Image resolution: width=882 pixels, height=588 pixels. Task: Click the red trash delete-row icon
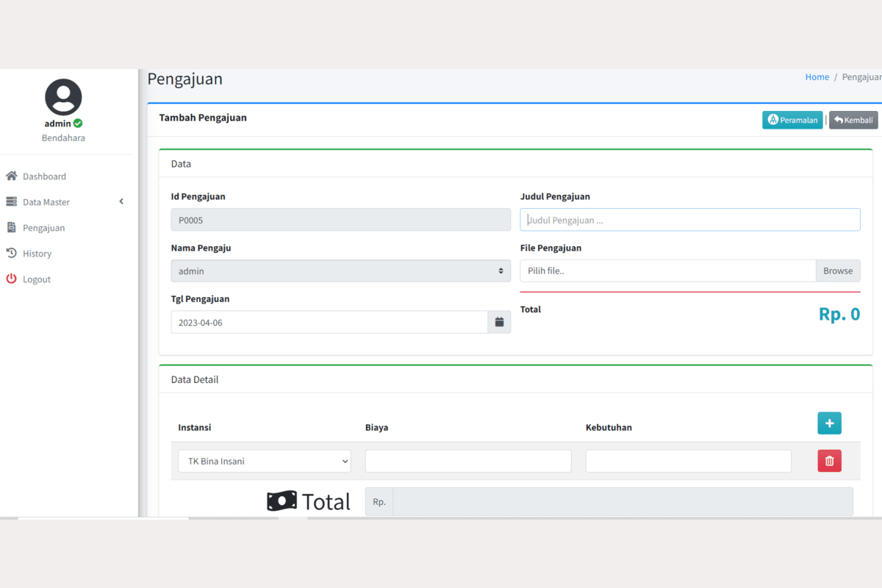click(x=829, y=461)
